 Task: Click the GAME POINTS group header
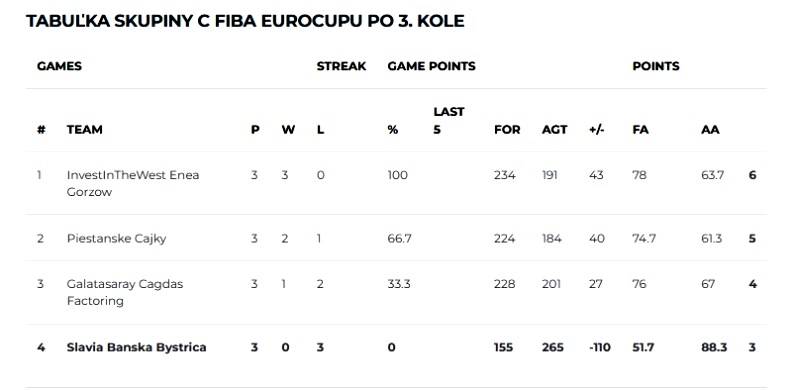[431, 66]
